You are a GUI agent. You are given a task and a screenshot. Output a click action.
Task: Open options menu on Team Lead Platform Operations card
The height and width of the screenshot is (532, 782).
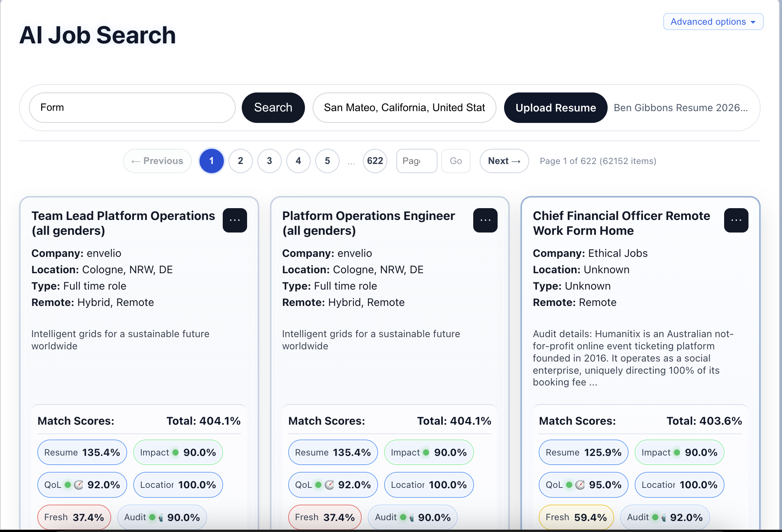tap(235, 220)
